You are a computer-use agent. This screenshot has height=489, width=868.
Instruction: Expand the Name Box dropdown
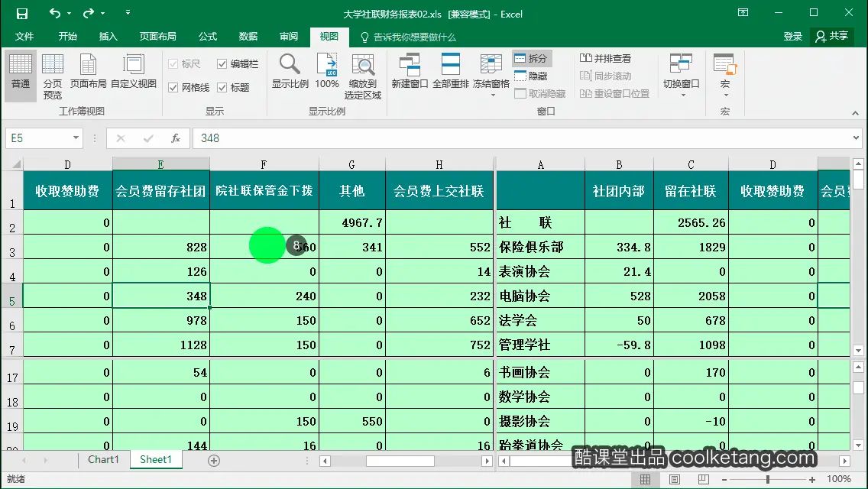tap(76, 138)
